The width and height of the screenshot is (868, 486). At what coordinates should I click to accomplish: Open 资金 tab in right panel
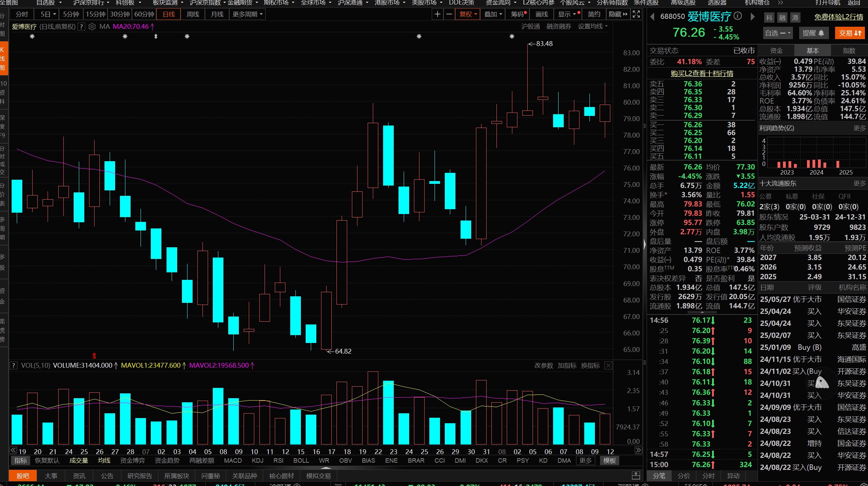(x=776, y=51)
